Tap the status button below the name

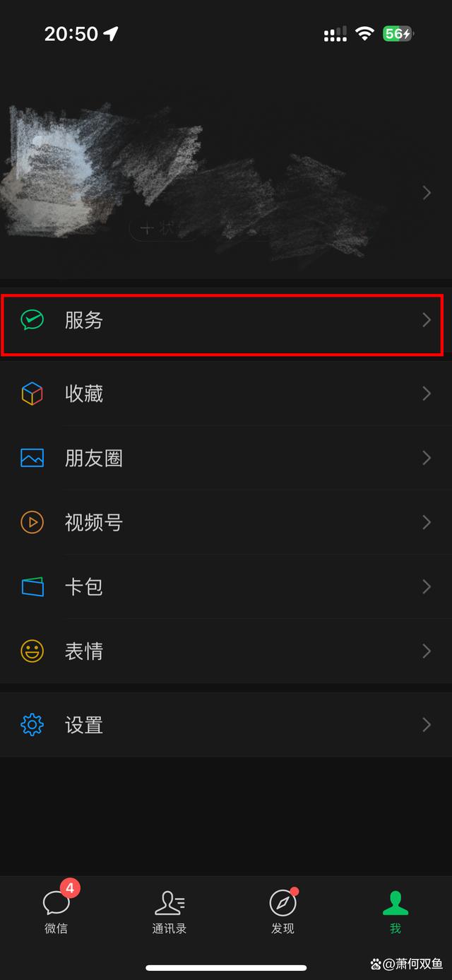[164, 229]
